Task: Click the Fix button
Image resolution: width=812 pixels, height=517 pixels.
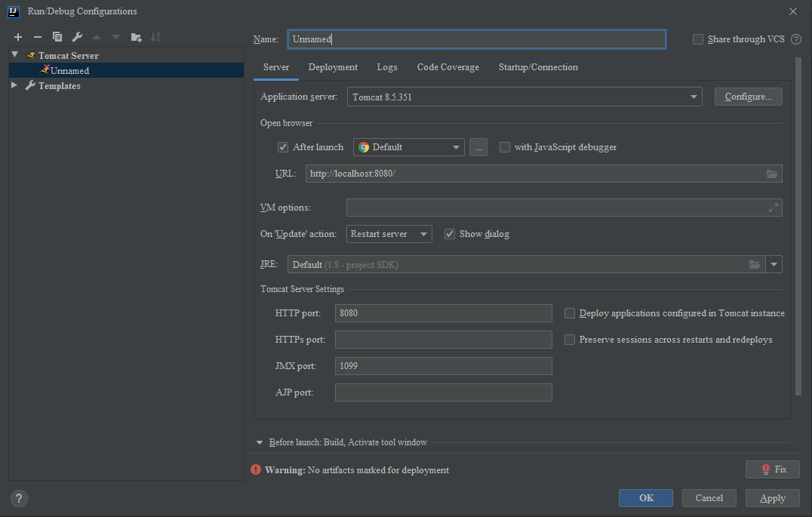Action: [x=773, y=469]
